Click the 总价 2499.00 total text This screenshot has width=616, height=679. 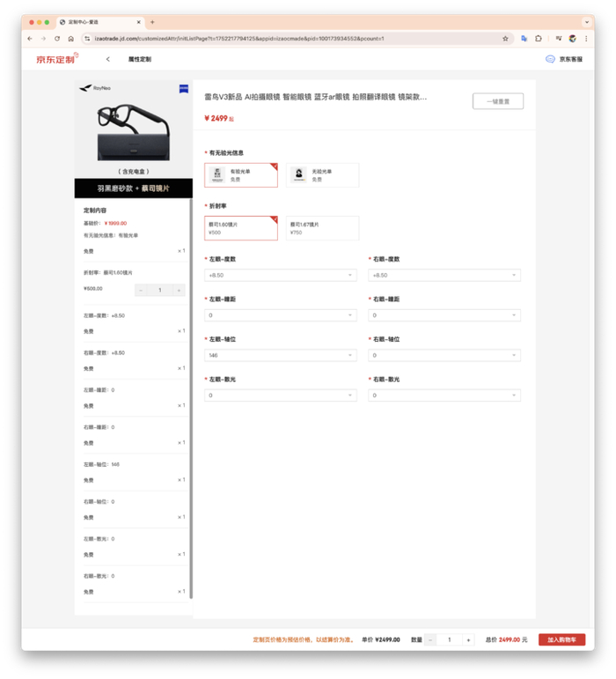click(506, 639)
